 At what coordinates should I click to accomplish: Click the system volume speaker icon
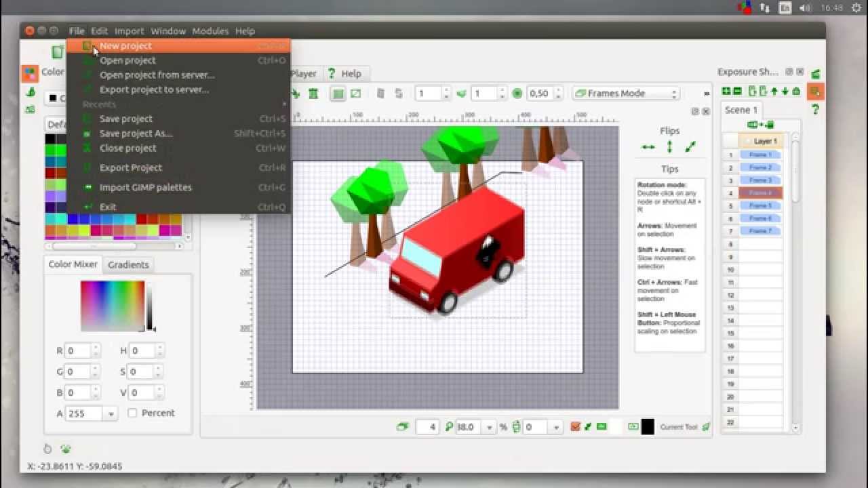point(805,7)
